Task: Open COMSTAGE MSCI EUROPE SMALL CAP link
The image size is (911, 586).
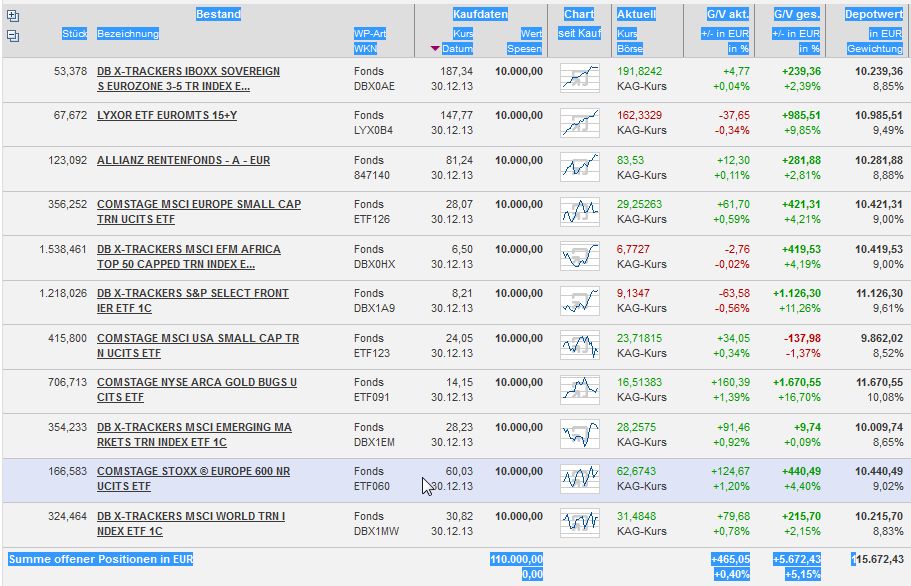Action: [199, 211]
